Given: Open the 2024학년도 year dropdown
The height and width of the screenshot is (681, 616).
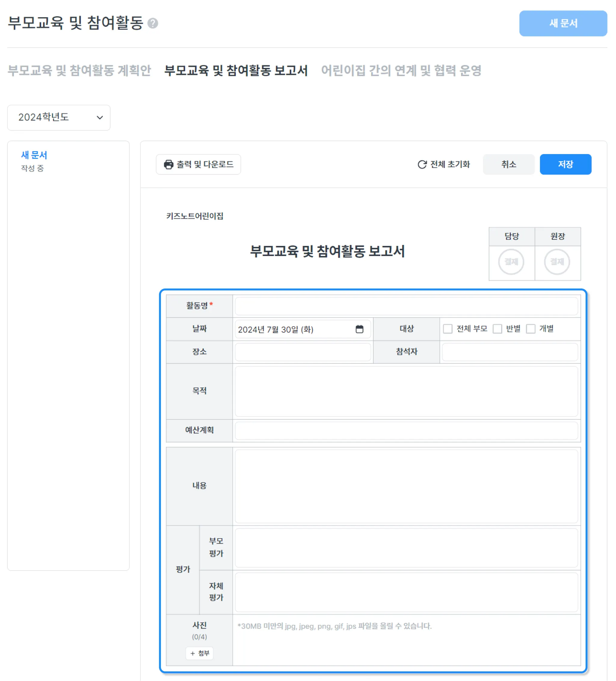Looking at the screenshot, I should click(x=59, y=118).
